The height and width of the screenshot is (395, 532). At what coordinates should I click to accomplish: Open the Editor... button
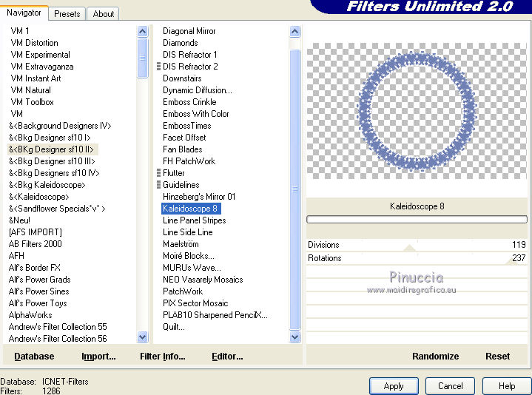tap(227, 357)
